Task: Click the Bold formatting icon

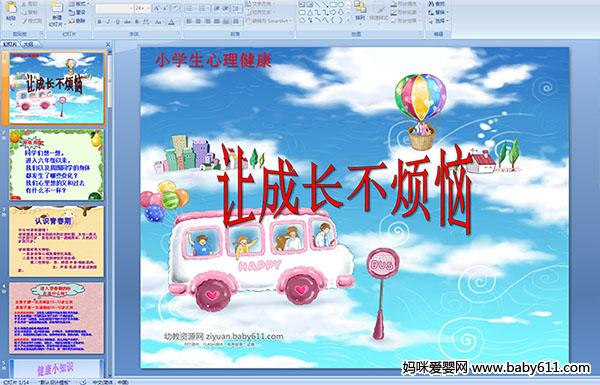Action: coord(100,22)
